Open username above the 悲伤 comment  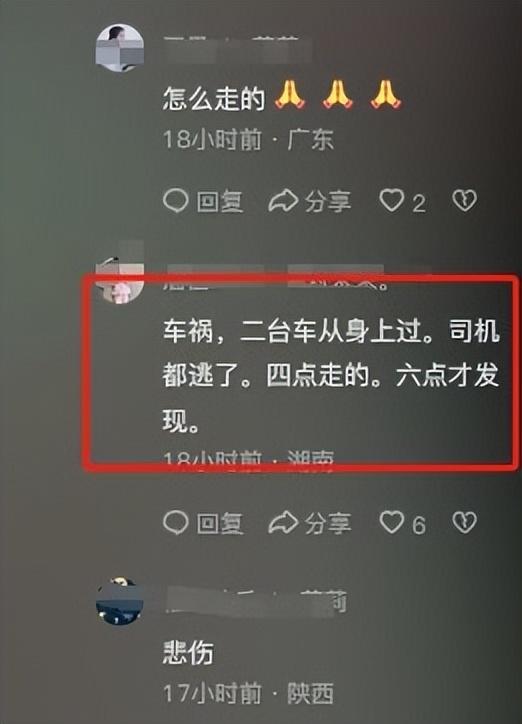click(255, 601)
